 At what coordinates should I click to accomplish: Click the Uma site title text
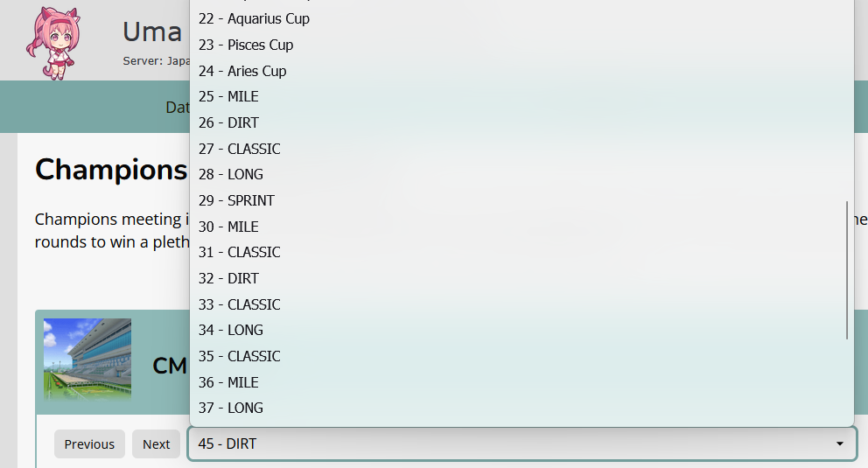tap(152, 32)
